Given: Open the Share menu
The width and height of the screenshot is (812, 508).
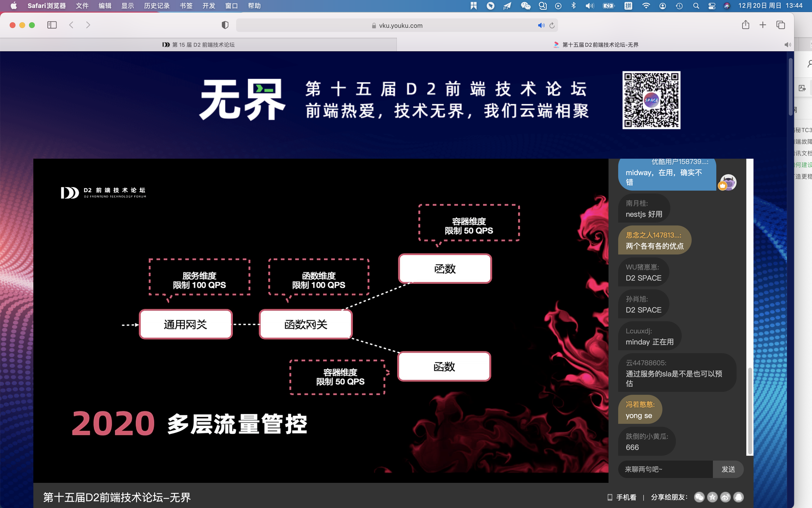Looking at the screenshot, I should tap(746, 25).
